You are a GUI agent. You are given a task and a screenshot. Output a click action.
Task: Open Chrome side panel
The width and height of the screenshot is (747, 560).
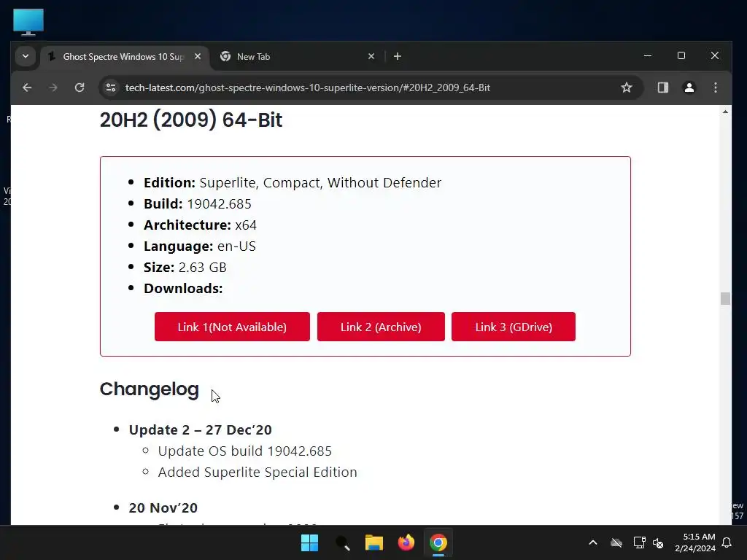(x=662, y=87)
